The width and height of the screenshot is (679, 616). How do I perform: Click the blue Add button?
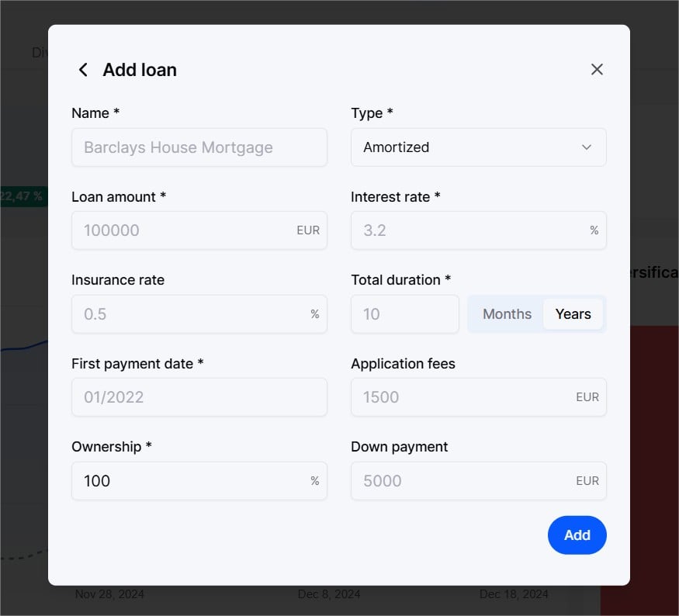(x=577, y=535)
